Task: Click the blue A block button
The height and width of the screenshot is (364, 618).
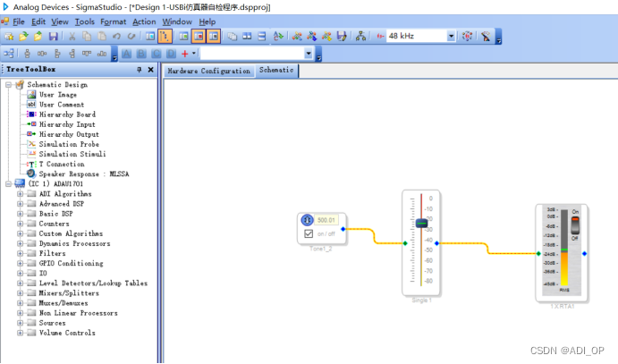Action: click(126, 54)
